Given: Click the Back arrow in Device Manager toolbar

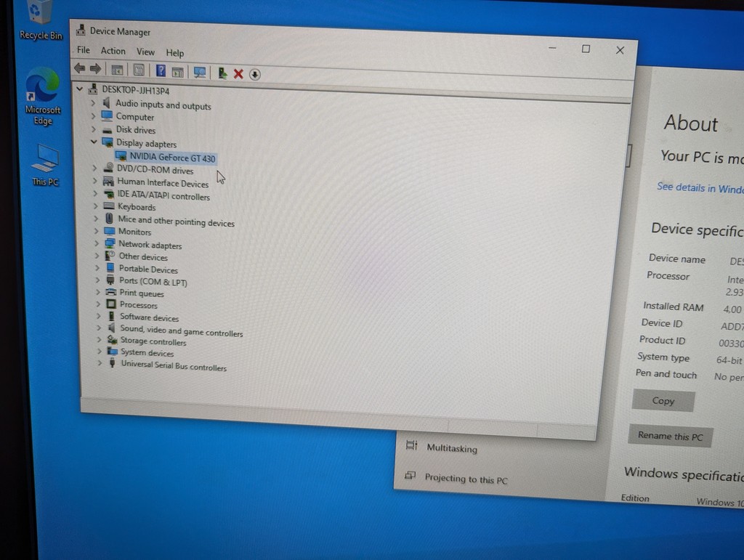Looking at the screenshot, I should pyautogui.click(x=80, y=68).
